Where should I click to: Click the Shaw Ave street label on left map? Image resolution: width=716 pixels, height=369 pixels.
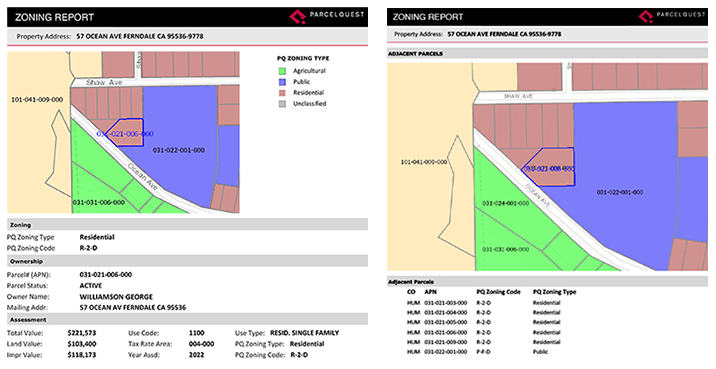click(104, 83)
